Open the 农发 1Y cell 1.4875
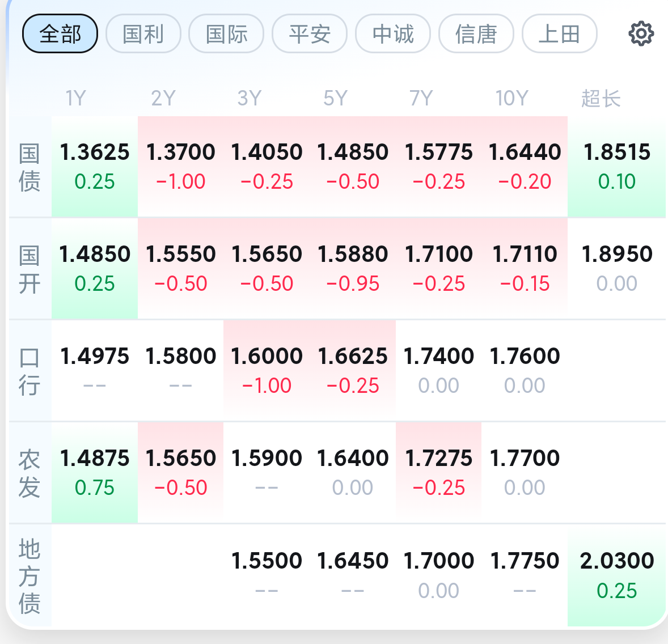 pyautogui.click(x=95, y=472)
